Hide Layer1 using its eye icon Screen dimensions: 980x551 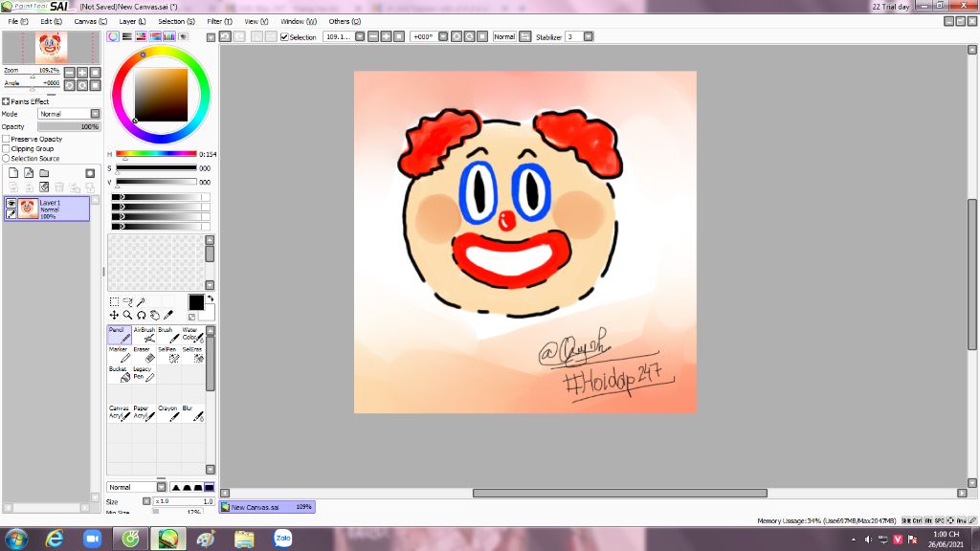click(x=11, y=203)
